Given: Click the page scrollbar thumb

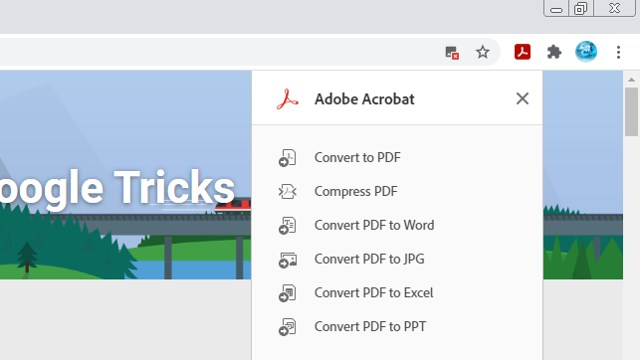Looking at the screenshot, I should pyautogui.click(x=631, y=111).
